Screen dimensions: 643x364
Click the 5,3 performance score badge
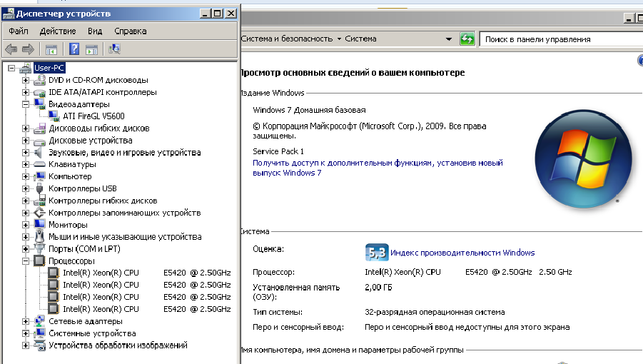click(x=376, y=252)
